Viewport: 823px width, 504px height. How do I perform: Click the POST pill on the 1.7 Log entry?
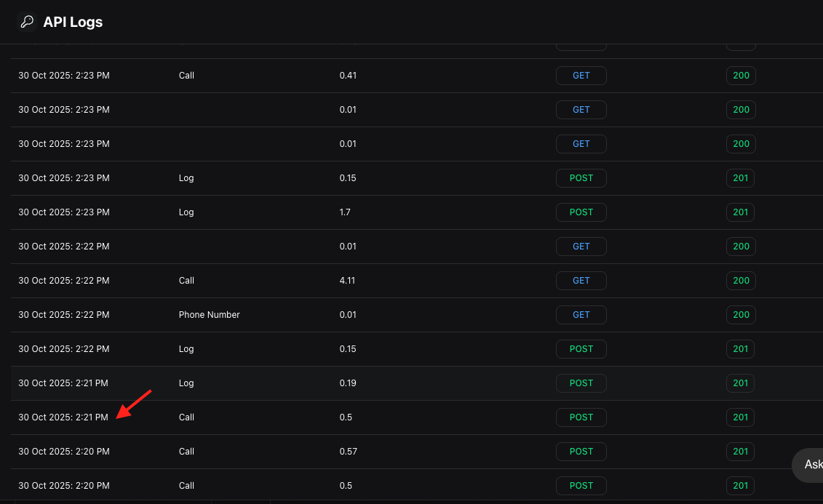click(x=581, y=212)
